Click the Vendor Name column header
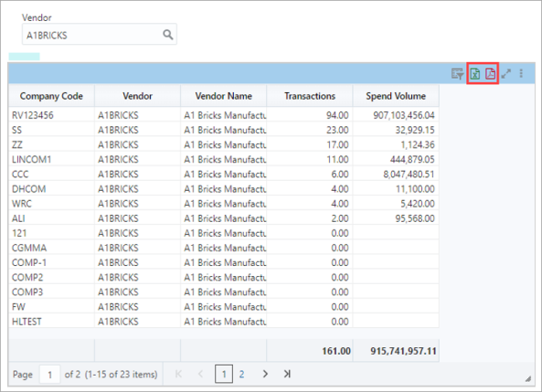 224,96
